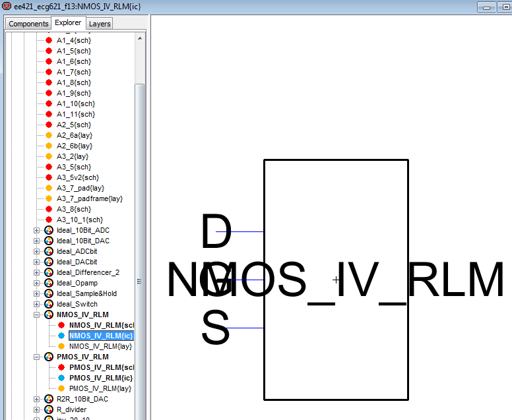The height and width of the screenshot is (420, 512).
Task: Click the cell group icon of Ideal_Opamp
Action: (x=49, y=284)
